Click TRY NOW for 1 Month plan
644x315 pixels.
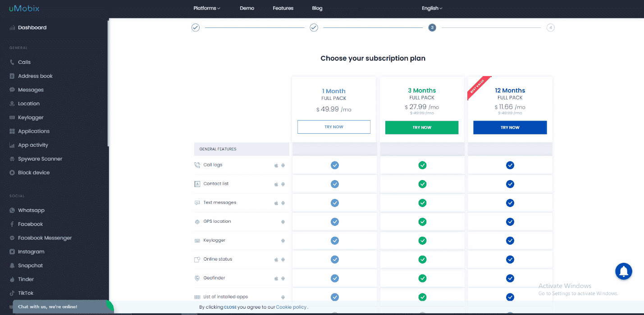click(334, 127)
